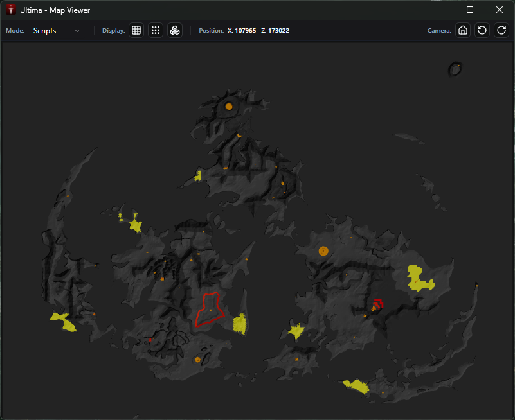515x420 pixels.
Task: Click the X position value 107965
Action: 246,31
